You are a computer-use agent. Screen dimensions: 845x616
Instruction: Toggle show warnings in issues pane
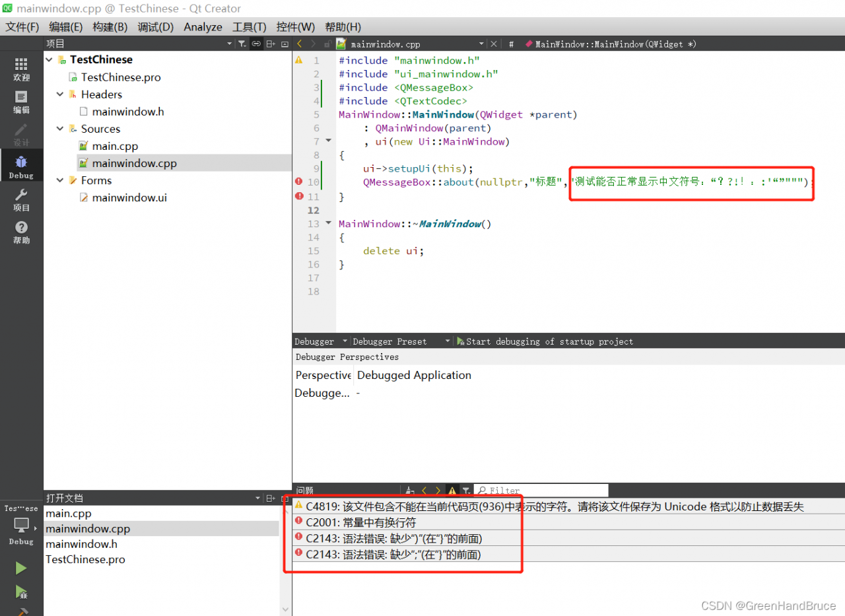(452, 491)
